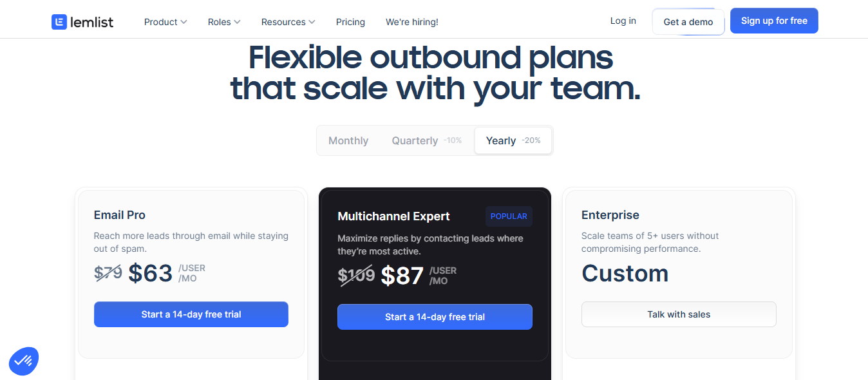Click the crossed-out $109 price
The width and height of the screenshot is (868, 380).
[356, 275]
